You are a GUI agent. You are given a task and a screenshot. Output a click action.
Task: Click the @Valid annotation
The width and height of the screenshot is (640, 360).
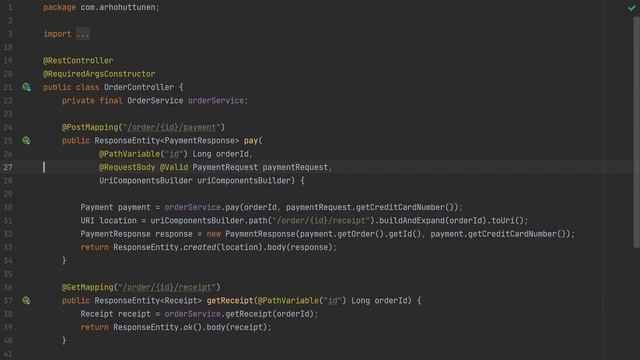tap(174, 167)
